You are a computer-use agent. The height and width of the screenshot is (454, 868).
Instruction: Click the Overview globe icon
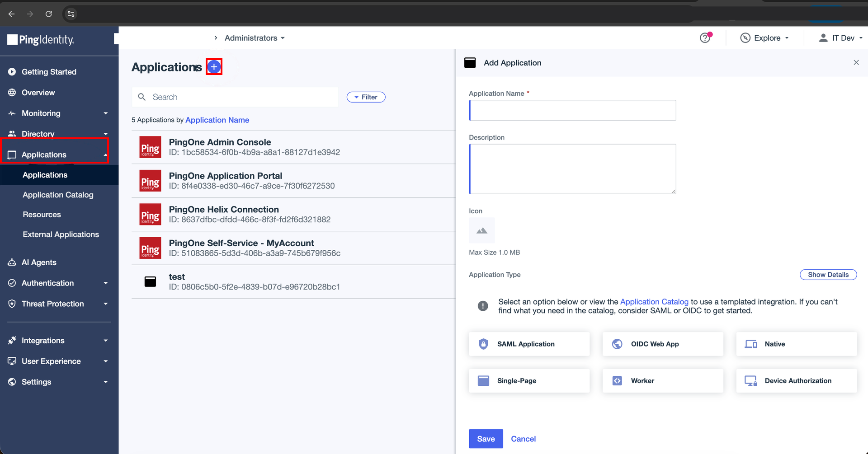point(12,93)
